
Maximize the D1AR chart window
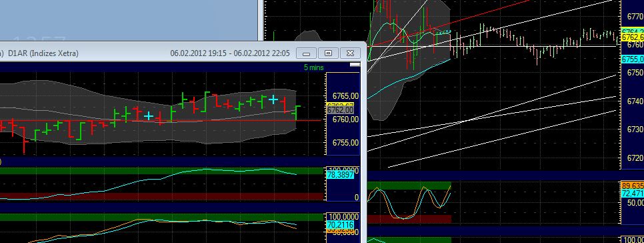click(328, 53)
